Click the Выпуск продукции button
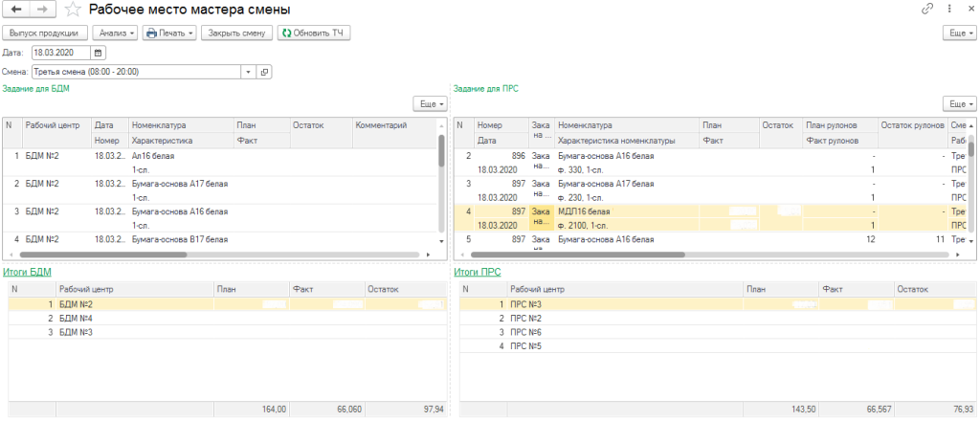980x421 pixels. (44, 33)
